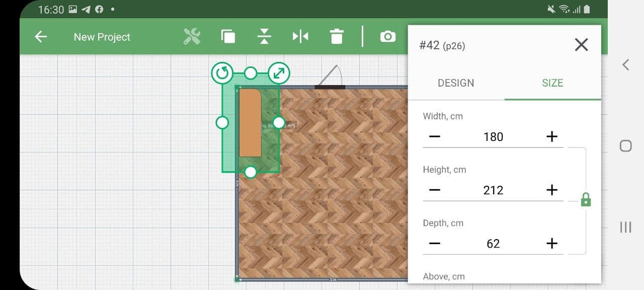Select the door on the top wall

click(330, 77)
